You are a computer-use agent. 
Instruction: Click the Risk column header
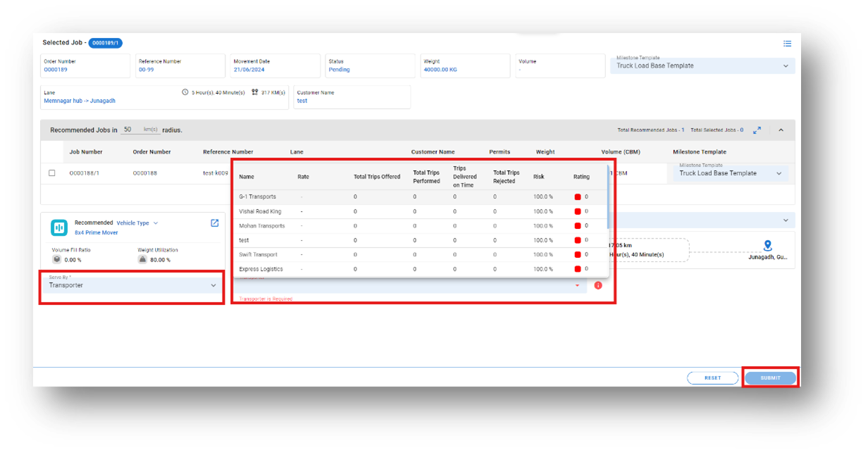click(538, 177)
